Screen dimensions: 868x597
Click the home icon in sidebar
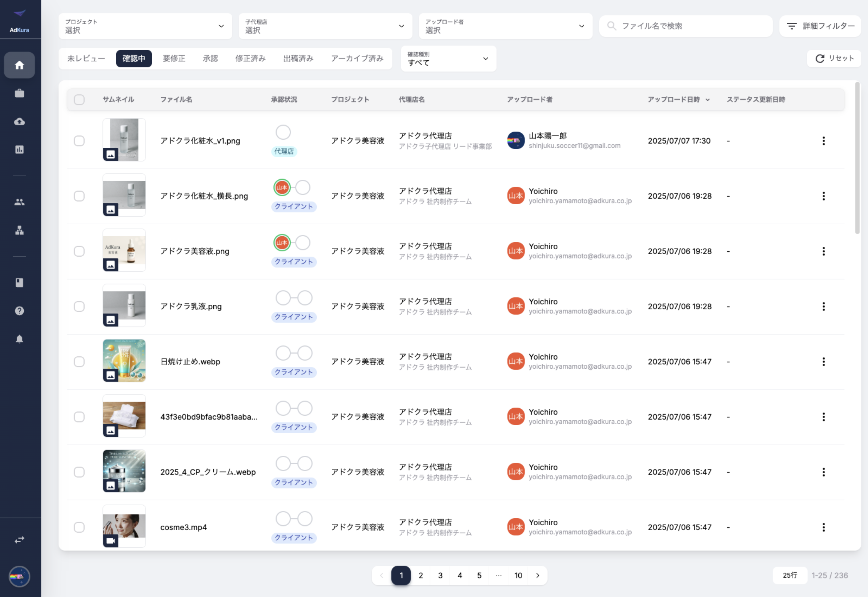click(x=19, y=65)
